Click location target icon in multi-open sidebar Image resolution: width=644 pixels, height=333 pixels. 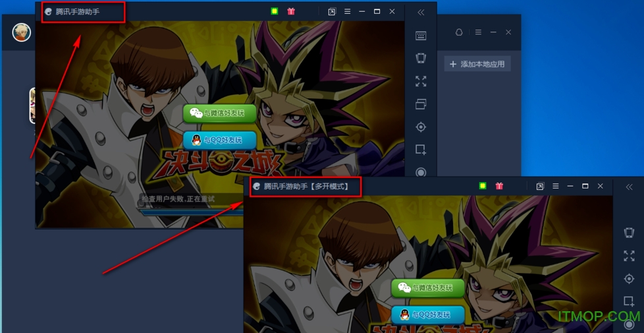(x=629, y=279)
